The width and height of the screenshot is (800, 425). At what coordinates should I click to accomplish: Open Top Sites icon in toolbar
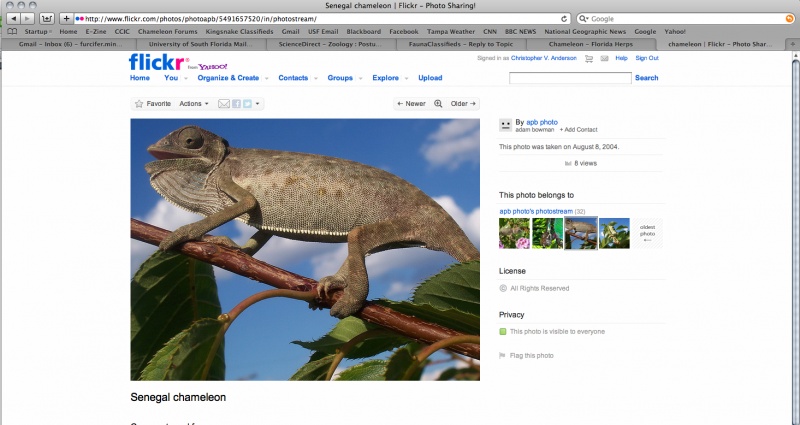[x=46, y=18]
